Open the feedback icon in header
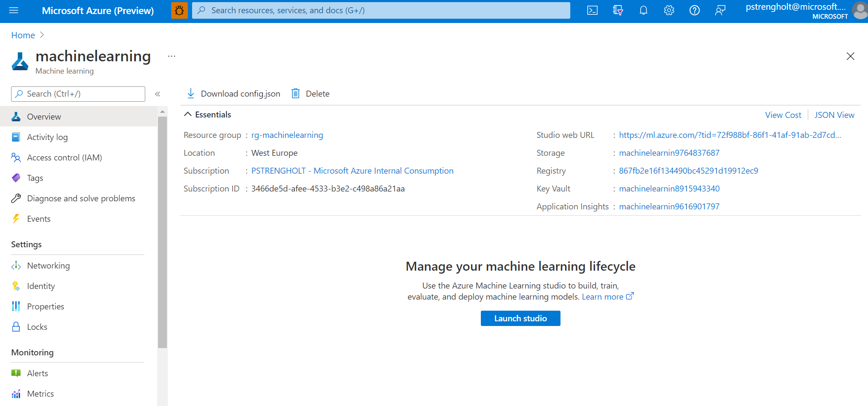868x406 pixels. tap(720, 11)
